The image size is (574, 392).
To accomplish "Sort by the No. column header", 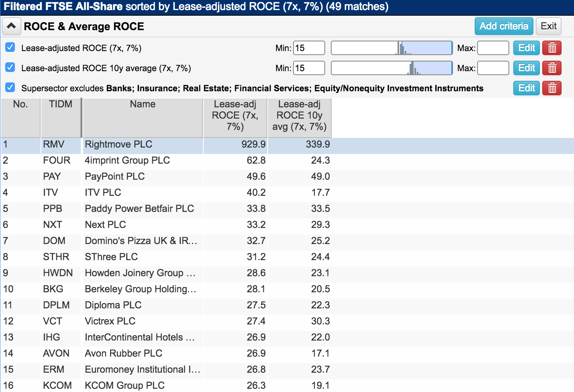I will [20, 117].
